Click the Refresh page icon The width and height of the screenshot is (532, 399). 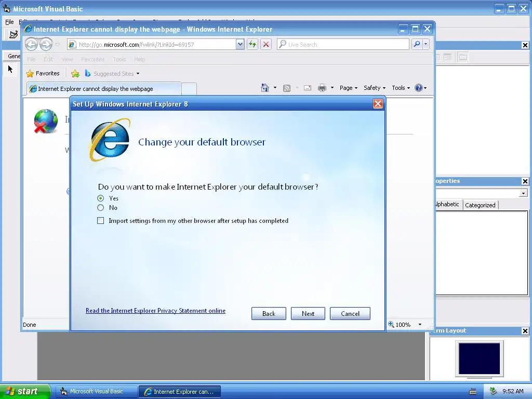point(252,45)
